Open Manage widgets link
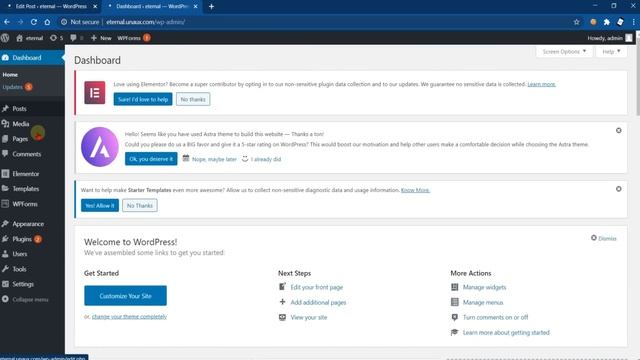640x360 pixels. click(x=484, y=287)
